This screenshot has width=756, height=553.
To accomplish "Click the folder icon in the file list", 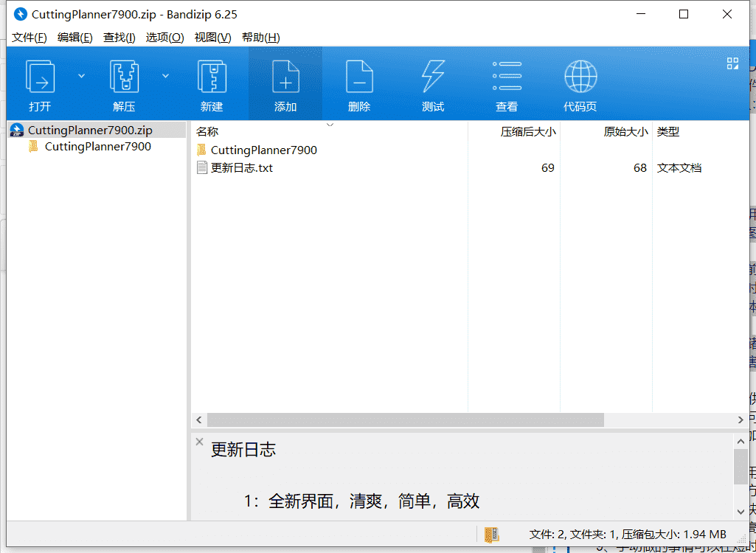I will 202,150.
